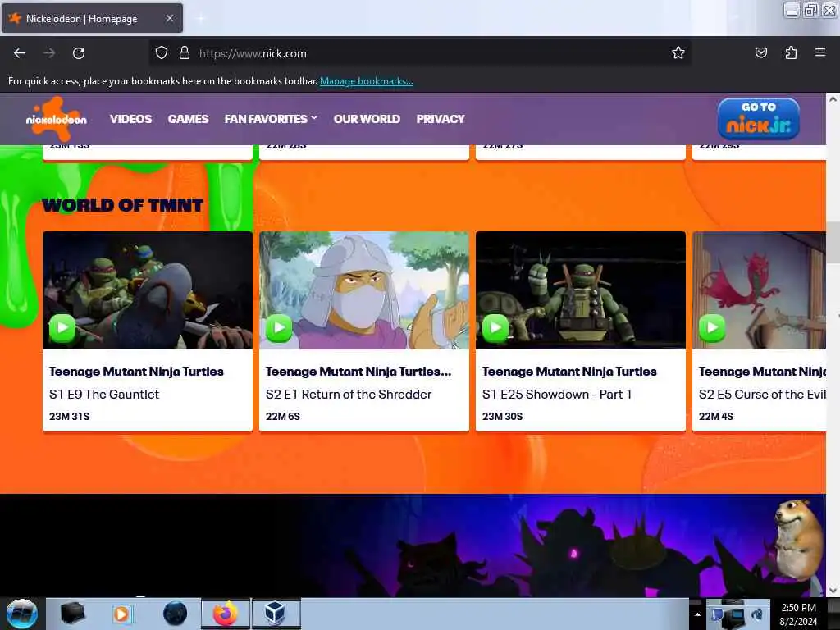Open the Manage bookmarks link
840x630 pixels.
click(x=367, y=81)
